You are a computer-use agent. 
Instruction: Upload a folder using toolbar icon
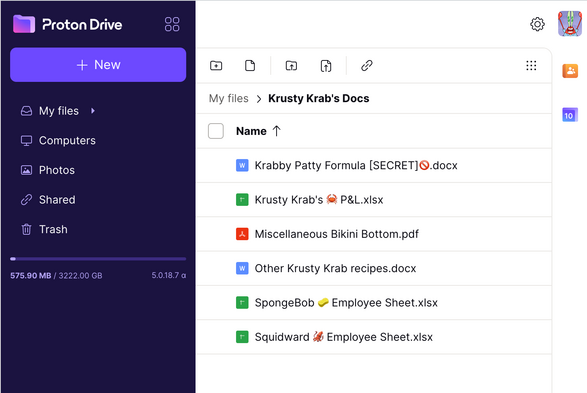(291, 66)
